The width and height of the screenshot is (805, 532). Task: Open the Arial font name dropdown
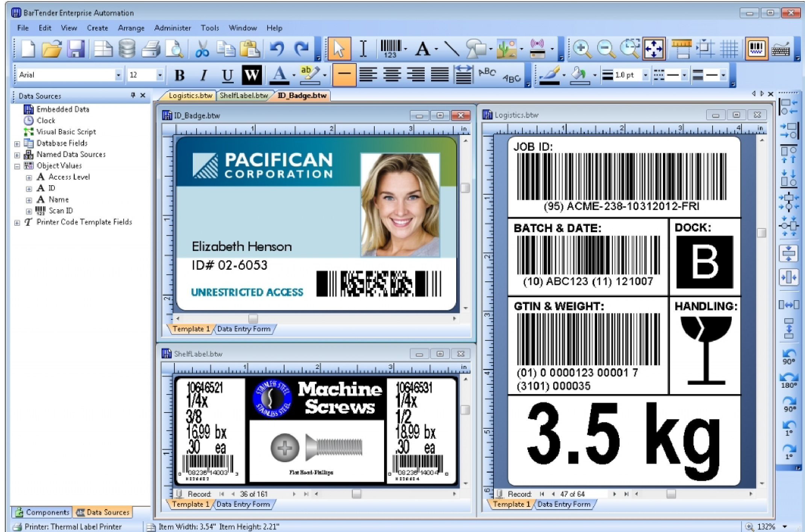click(x=118, y=75)
